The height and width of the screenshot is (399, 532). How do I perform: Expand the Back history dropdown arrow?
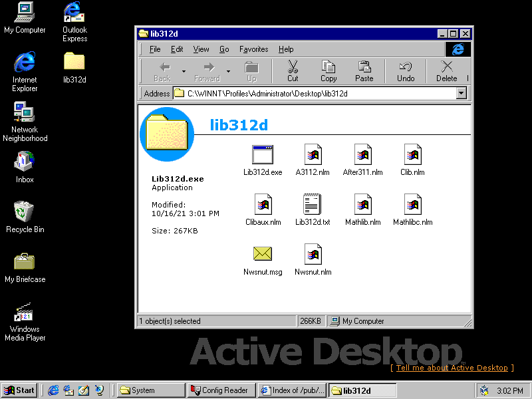click(184, 71)
